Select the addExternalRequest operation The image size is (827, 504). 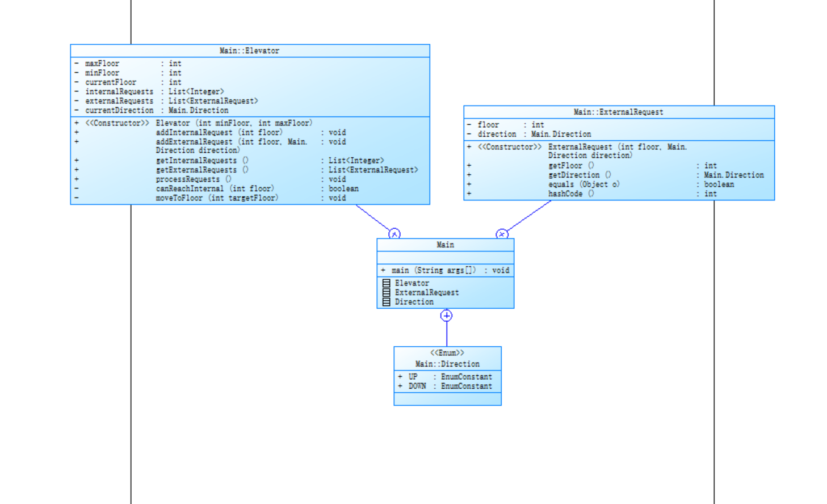click(210, 146)
